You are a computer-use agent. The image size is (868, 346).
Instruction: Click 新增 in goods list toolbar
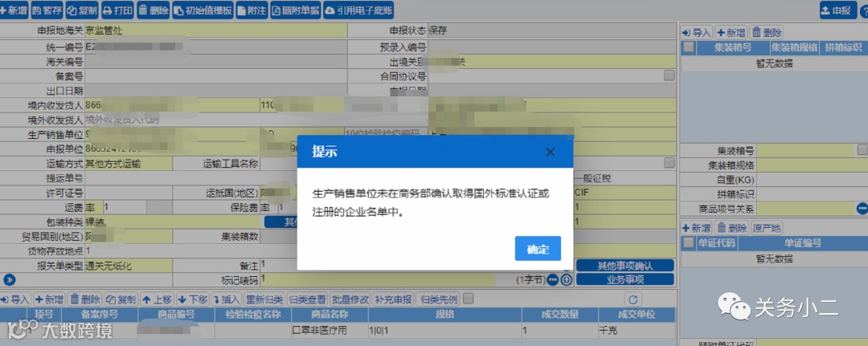[49, 299]
